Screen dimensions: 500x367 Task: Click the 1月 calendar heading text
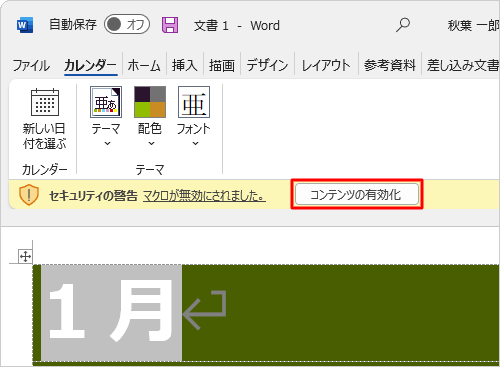pos(111,312)
